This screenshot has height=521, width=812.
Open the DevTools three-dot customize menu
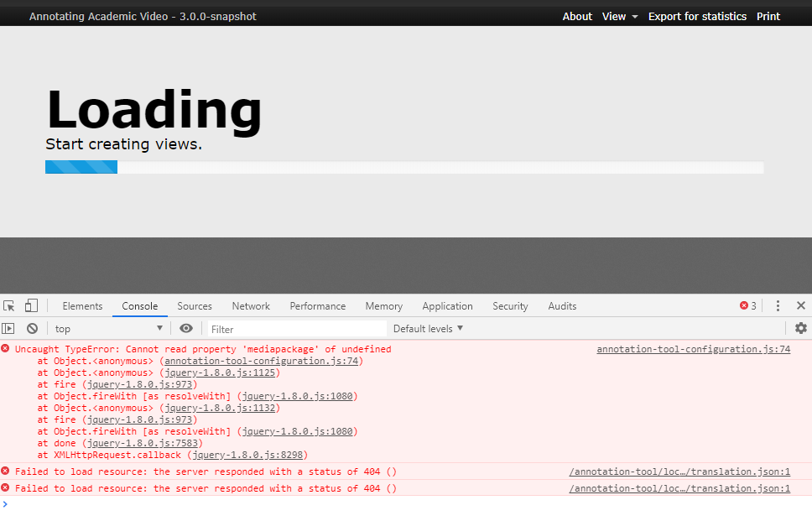coord(778,305)
